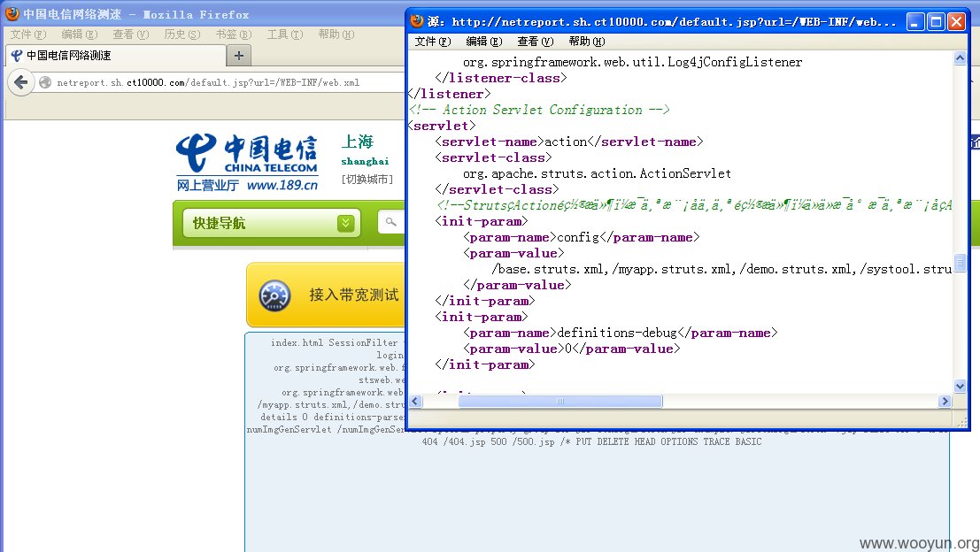The height and width of the screenshot is (552, 980).
Task: Click param-name config line in source
Action: [x=582, y=237]
